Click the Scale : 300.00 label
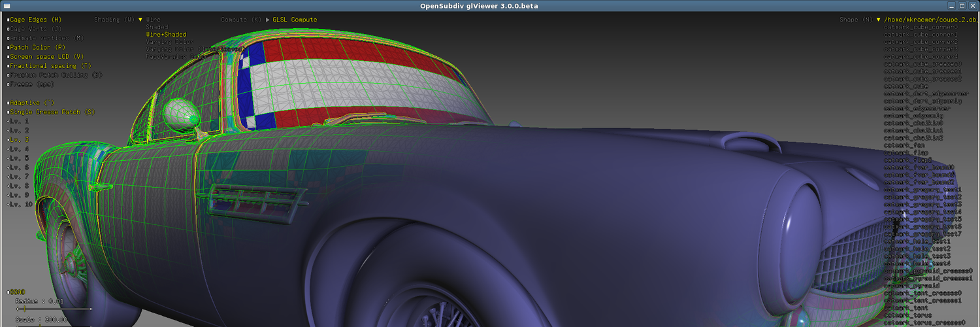This screenshot has height=327, width=980. coord(40,320)
